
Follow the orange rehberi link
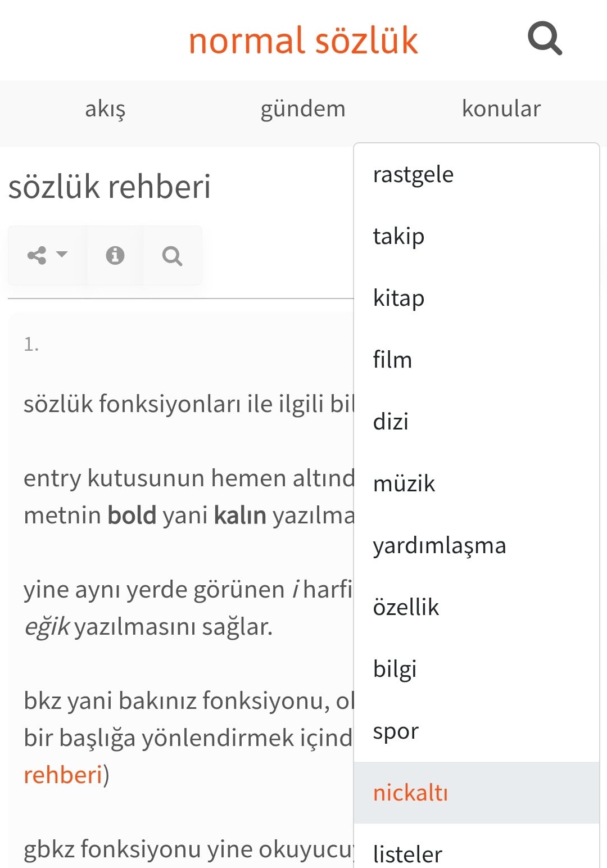pos(63,775)
